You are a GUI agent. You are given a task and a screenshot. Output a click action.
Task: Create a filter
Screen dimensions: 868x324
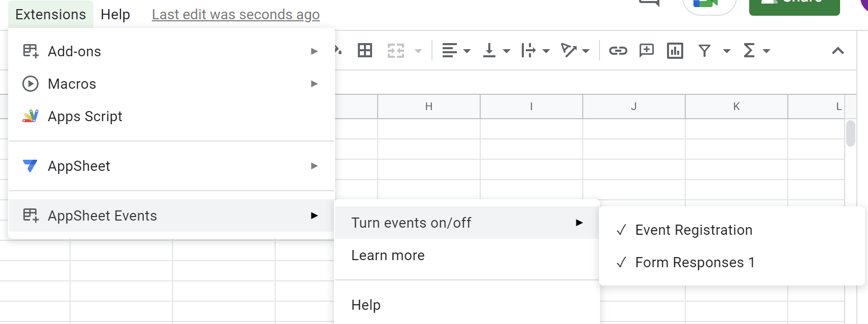click(x=705, y=50)
